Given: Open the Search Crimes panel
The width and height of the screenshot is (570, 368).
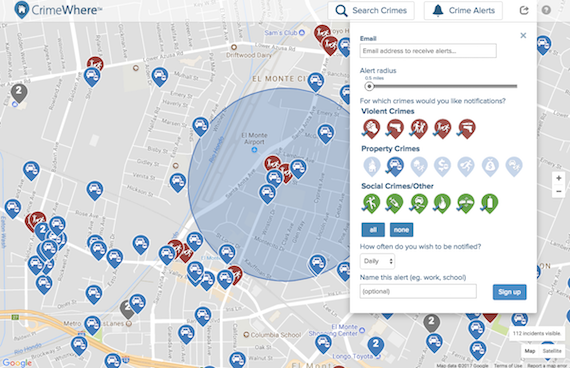Looking at the screenshot, I should pyautogui.click(x=371, y=10).
